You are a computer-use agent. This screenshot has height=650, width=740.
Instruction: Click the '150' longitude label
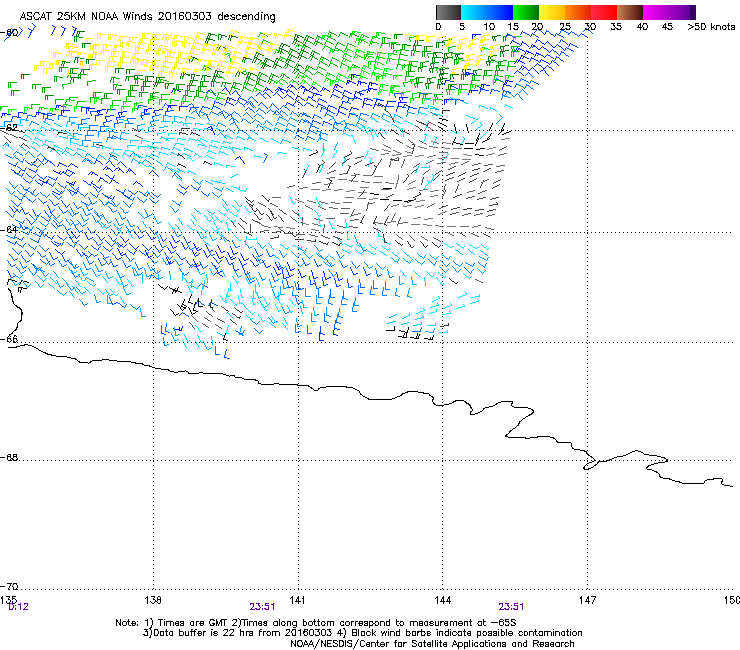coord(732,599)
